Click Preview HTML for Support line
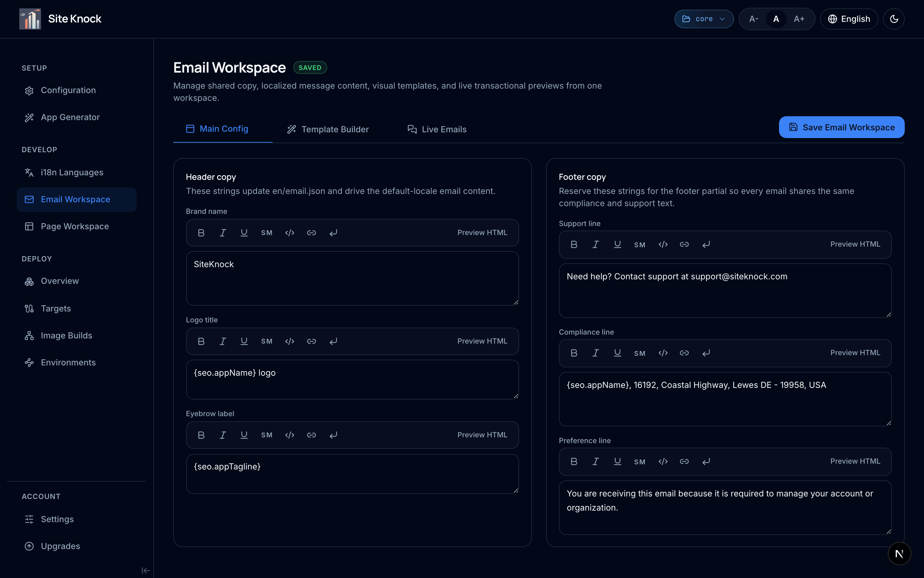Screen dimensions: 924x578 pyautogui.click(x=855, y=244)
